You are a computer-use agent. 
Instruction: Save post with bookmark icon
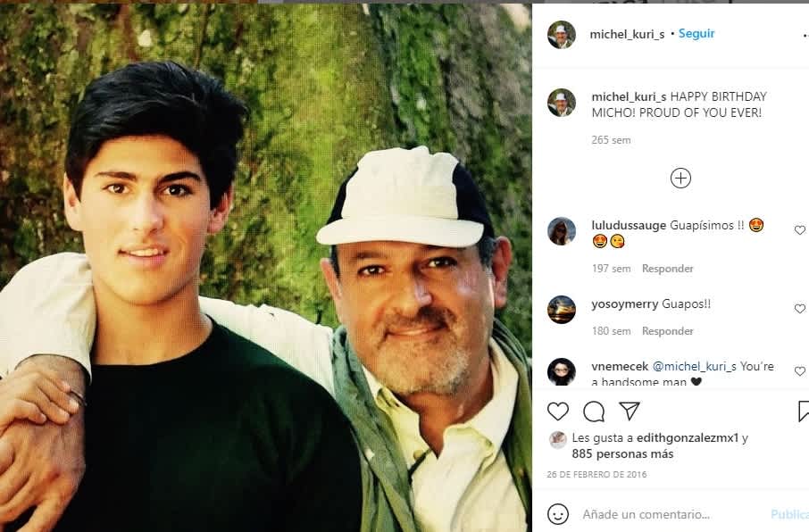click(x=803, y=411)
